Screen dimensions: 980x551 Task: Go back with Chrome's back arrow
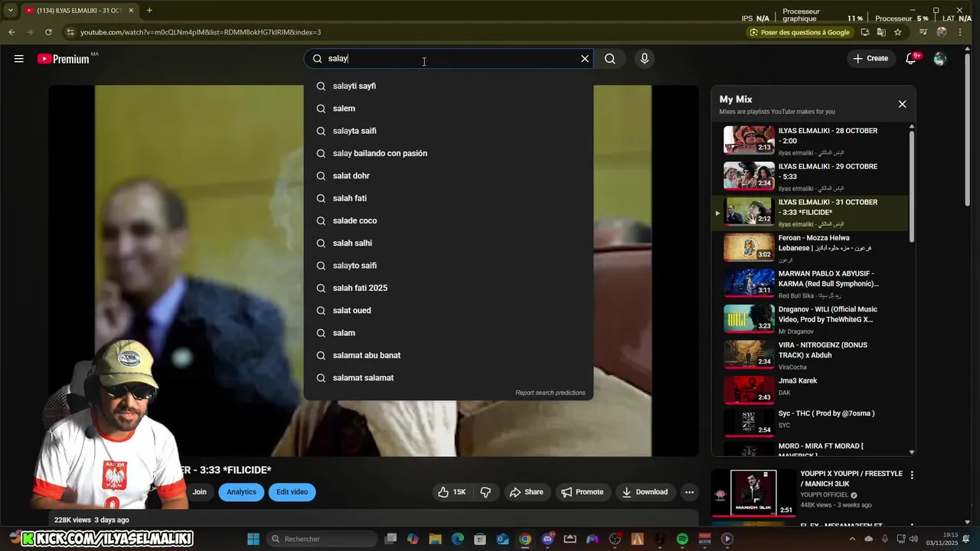pyautogui.click(x=11, y=32)
